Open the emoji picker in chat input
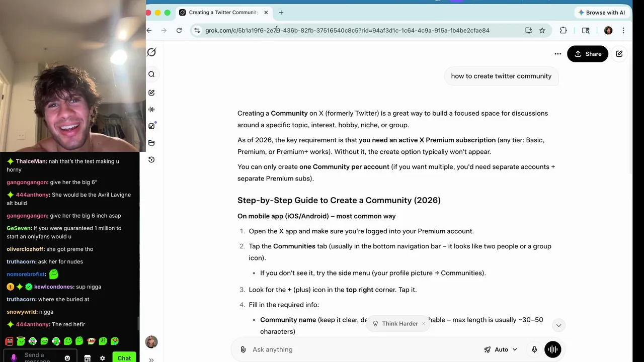 tap(67, 358)
